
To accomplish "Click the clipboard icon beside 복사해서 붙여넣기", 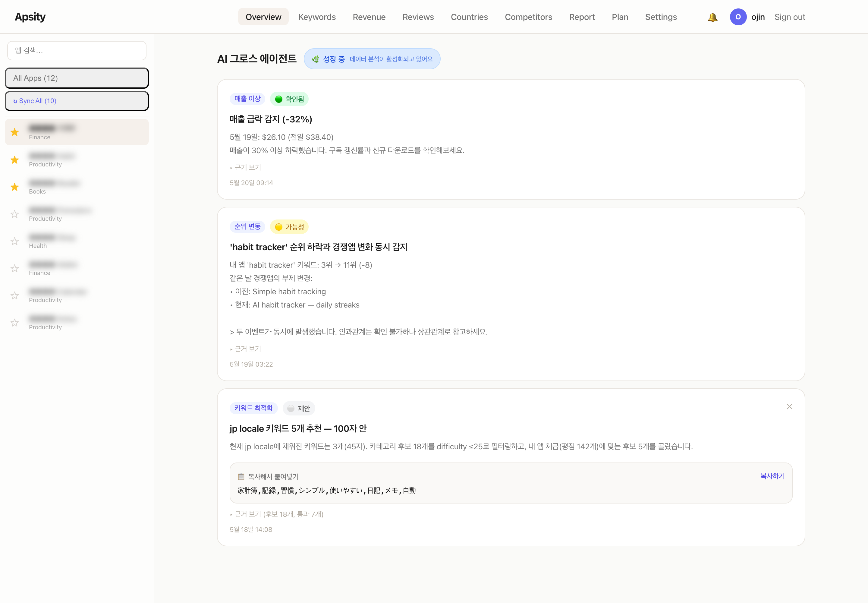I will 241,476.
